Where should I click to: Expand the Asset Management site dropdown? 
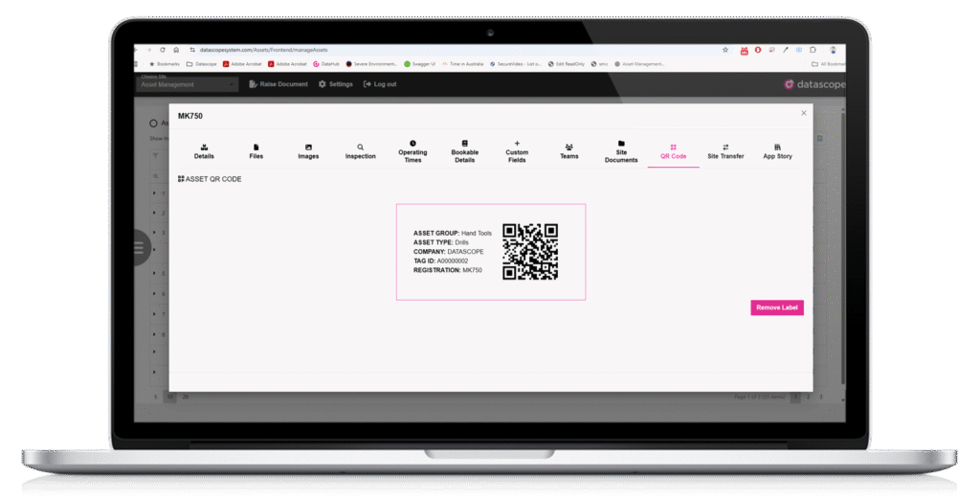pos(188,84)
